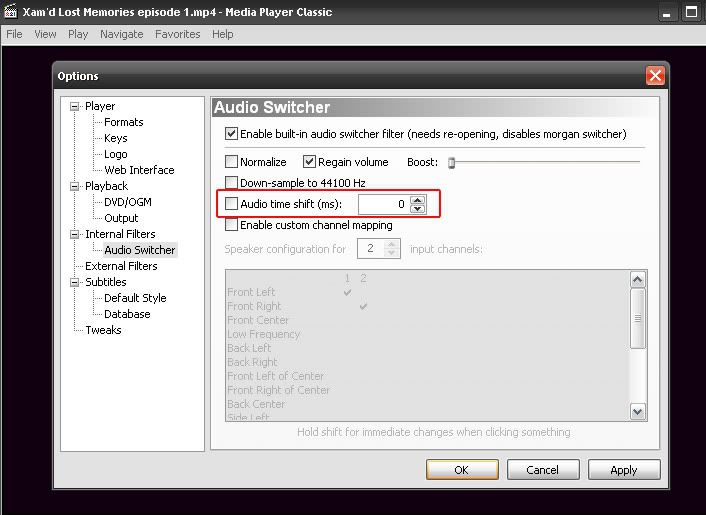
Task: Enable the Normalize checkbox
Action: tap(232, 162)
